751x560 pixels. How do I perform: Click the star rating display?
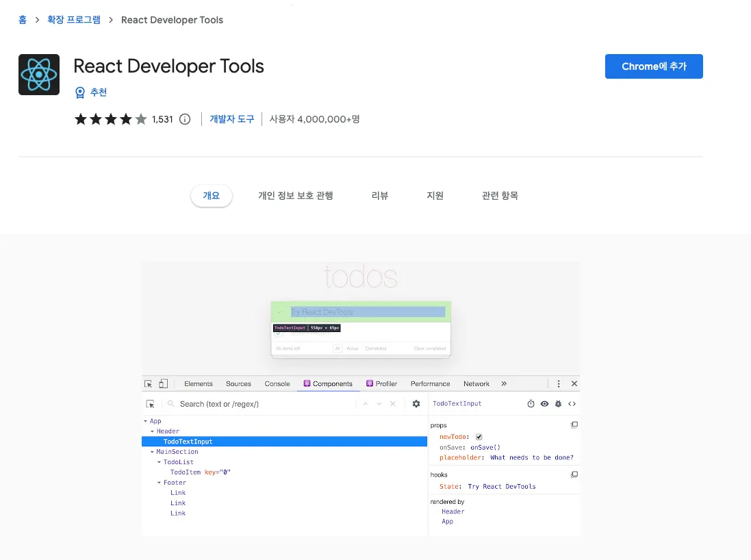(x=111, y=119)
